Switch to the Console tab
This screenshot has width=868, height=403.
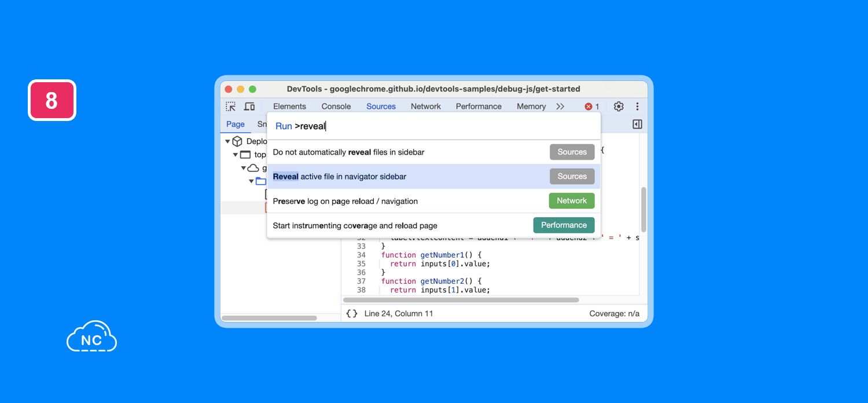[336, 107]
